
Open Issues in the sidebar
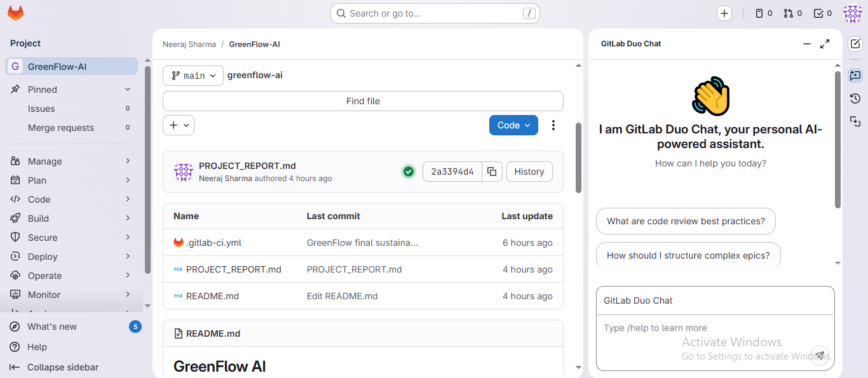(x=42, y=109)
